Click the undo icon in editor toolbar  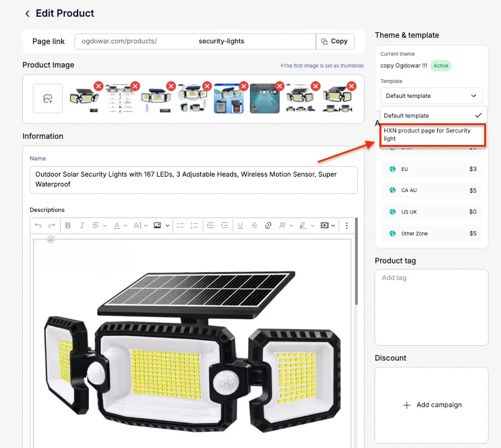click(38, 226)
